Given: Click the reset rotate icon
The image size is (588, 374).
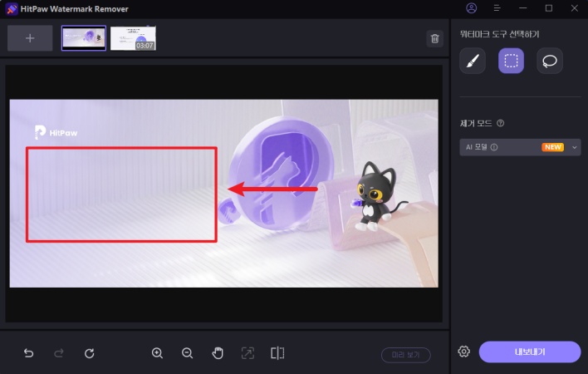Looking at the screenshot, I should pyautogui.click(x=90, y=353).
